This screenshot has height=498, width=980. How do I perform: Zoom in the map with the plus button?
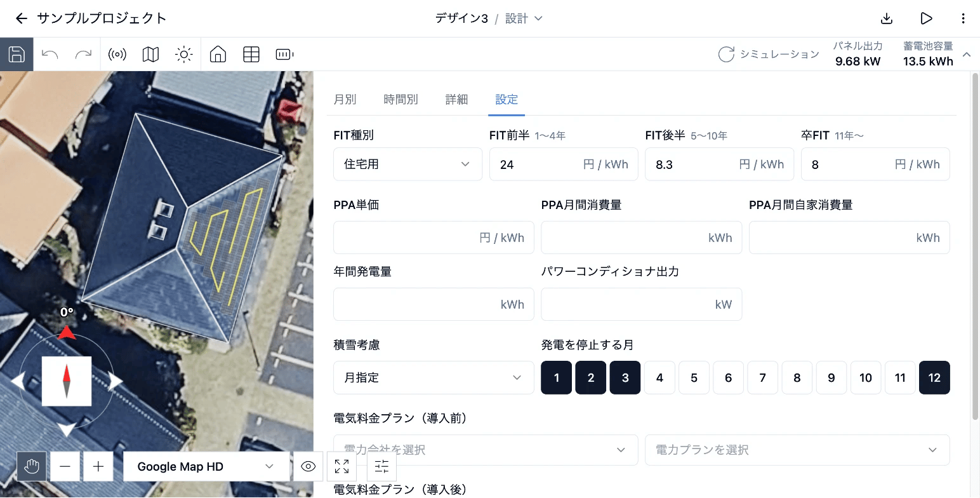click(98, 466)
